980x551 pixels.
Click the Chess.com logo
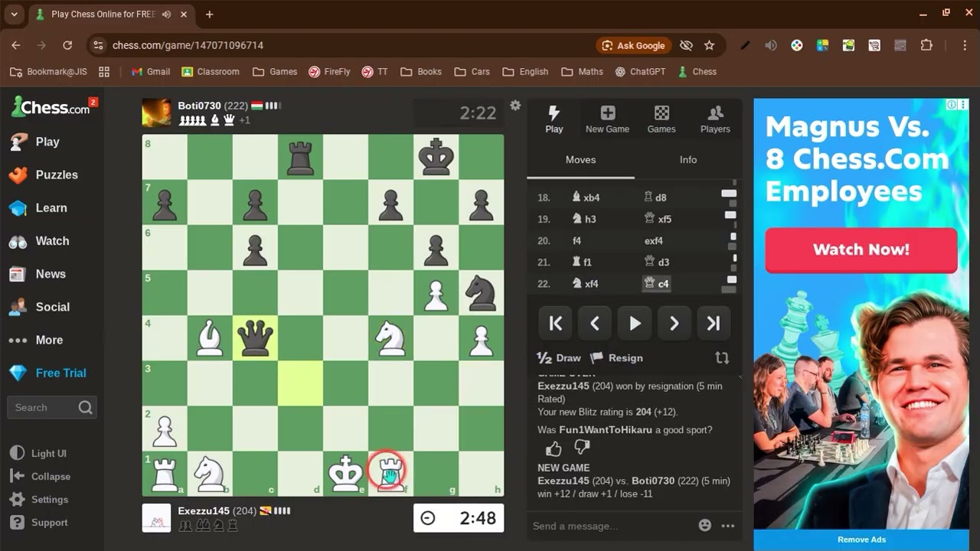tap(51, 107)
